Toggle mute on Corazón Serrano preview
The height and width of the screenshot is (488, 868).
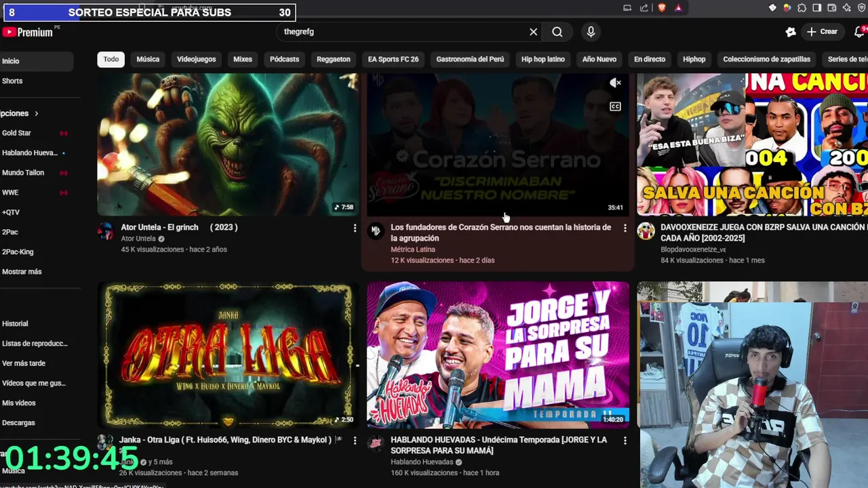coord(615,83)
